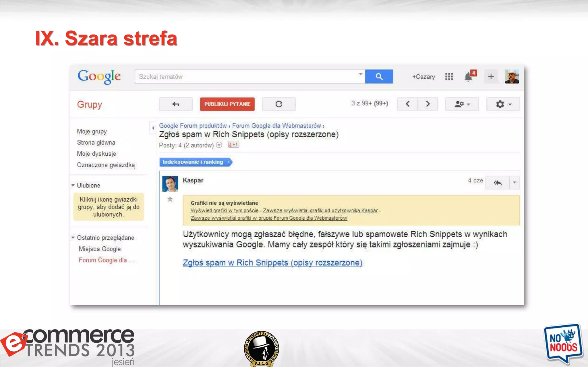Open Oznaczone gwiazdką
Image resolution: width=588 pixels, height=367 pixels.
pyautogui.click(x=106, y=165)
